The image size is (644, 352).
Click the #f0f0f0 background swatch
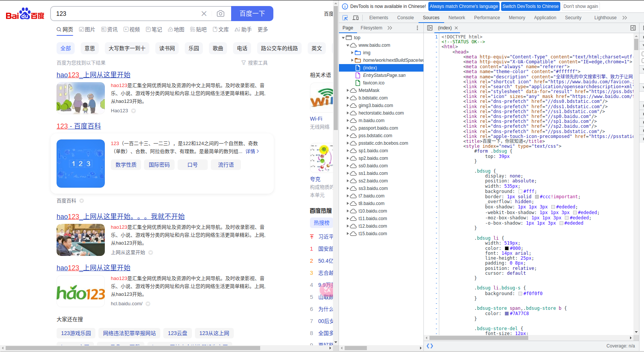click(x=520, y=294)
